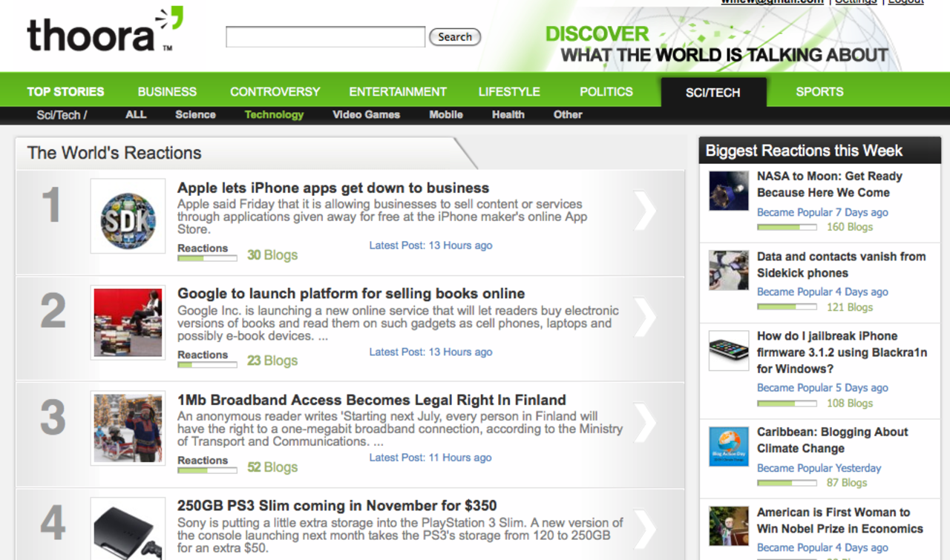Viewport: 950px width, 560px height.
Task: Expand the Apple iPhone apps story arrow
Action: [x=644, y=211]
